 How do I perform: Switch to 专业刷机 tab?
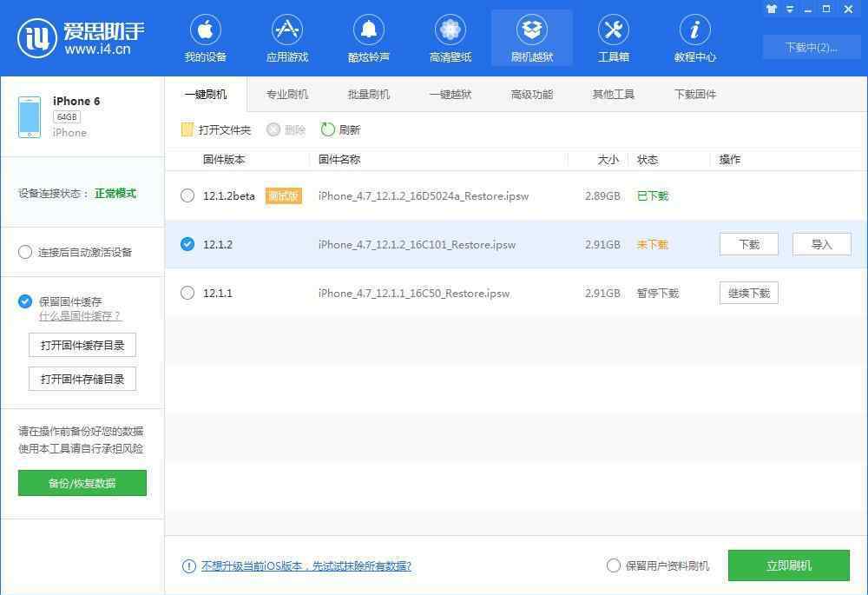(286, 94)
